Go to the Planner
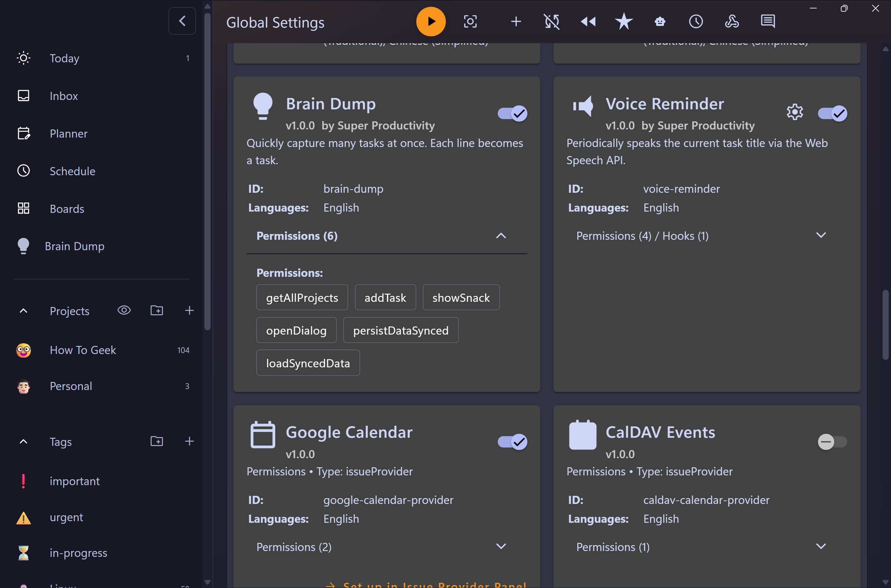The height and width of the screenshot is (588, 891). (x=101, y=133)
